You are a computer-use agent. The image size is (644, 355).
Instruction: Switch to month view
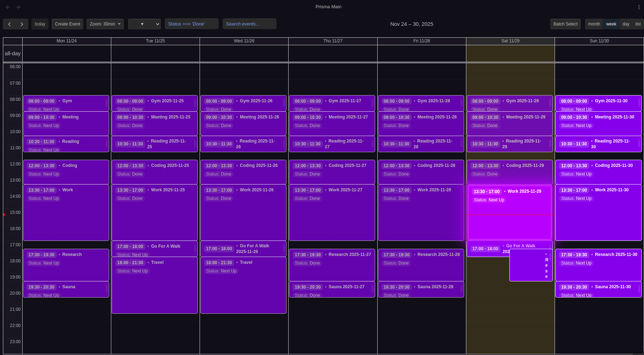click(x=594, y=24)
